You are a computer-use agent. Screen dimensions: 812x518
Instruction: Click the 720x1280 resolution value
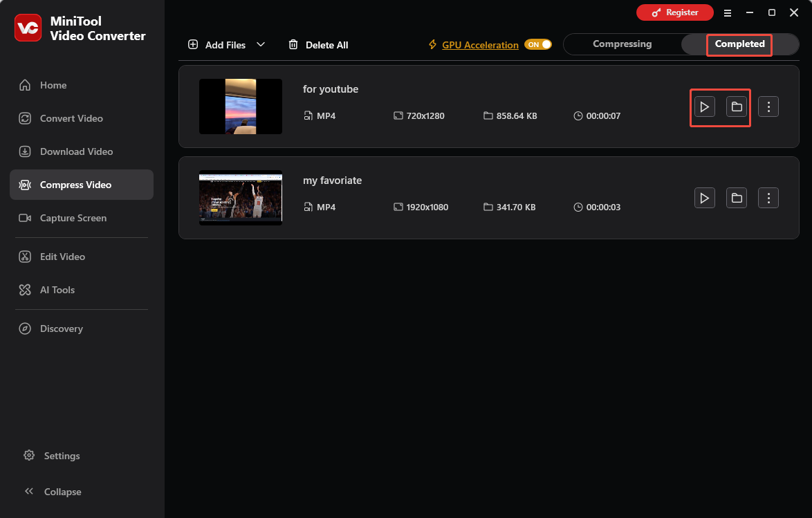pyautogui.click(x=425, y=116)
